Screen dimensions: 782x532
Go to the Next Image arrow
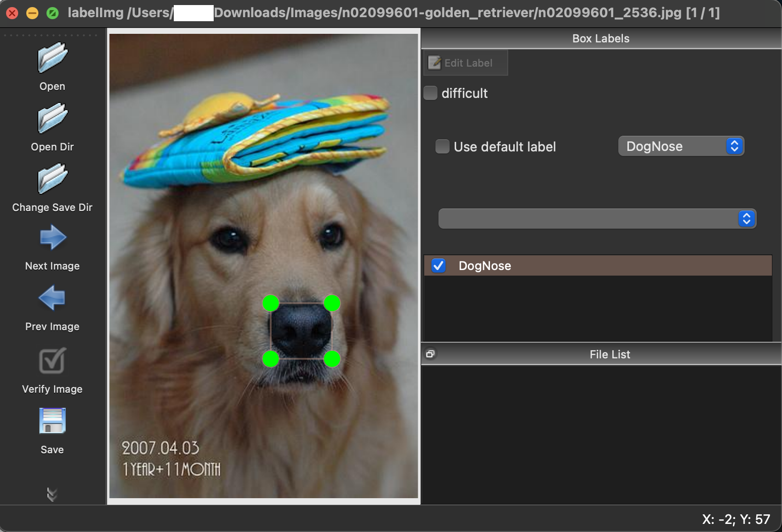click(x=52, y=238)
